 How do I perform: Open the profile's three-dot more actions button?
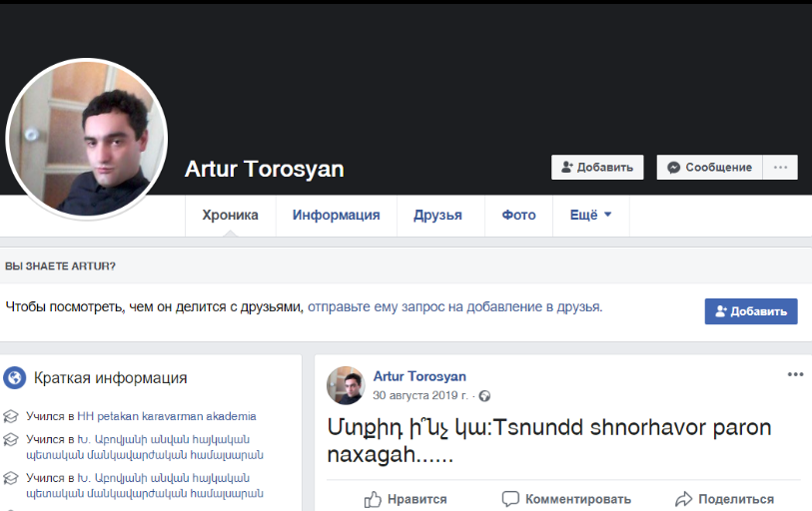(x=780, y=168)
